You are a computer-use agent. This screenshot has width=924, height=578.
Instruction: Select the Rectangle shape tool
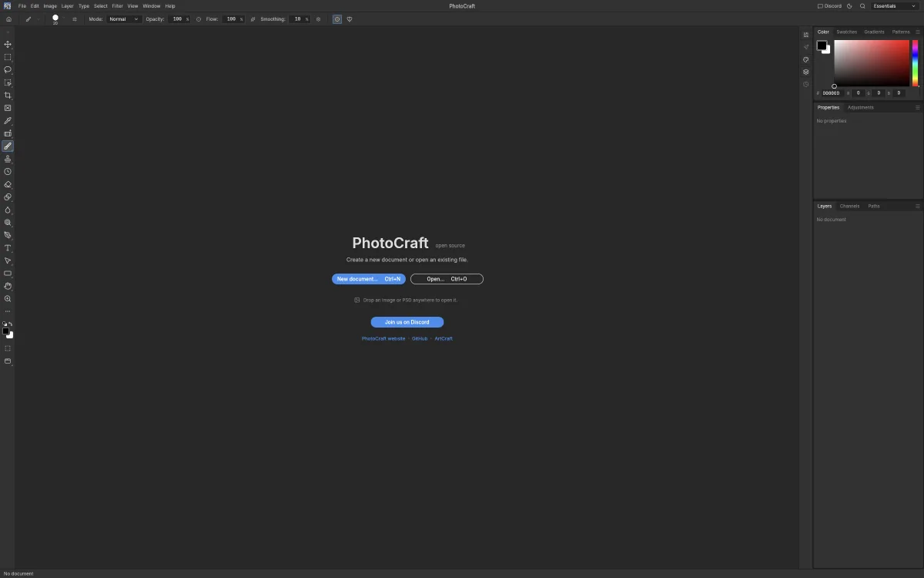(x=8, y=274)
